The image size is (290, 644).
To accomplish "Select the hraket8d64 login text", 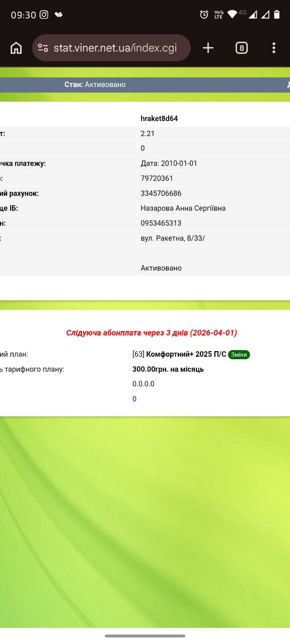I will [159, 119].
